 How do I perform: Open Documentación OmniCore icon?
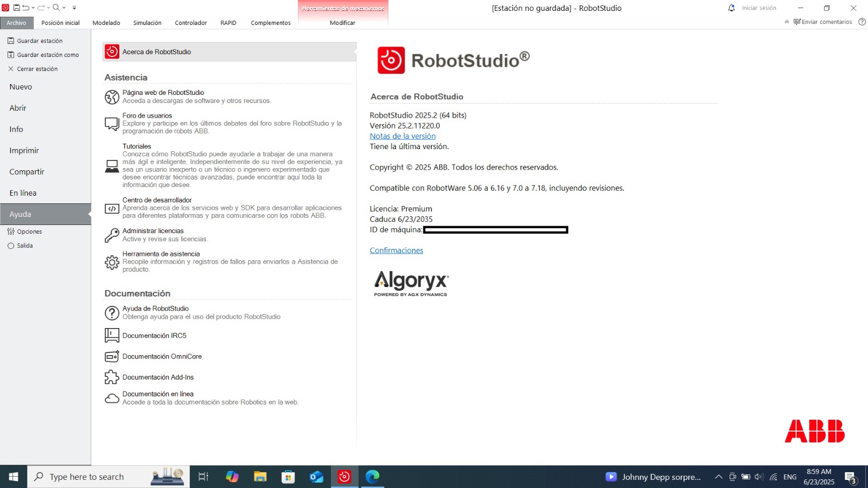tap(112, 356)
